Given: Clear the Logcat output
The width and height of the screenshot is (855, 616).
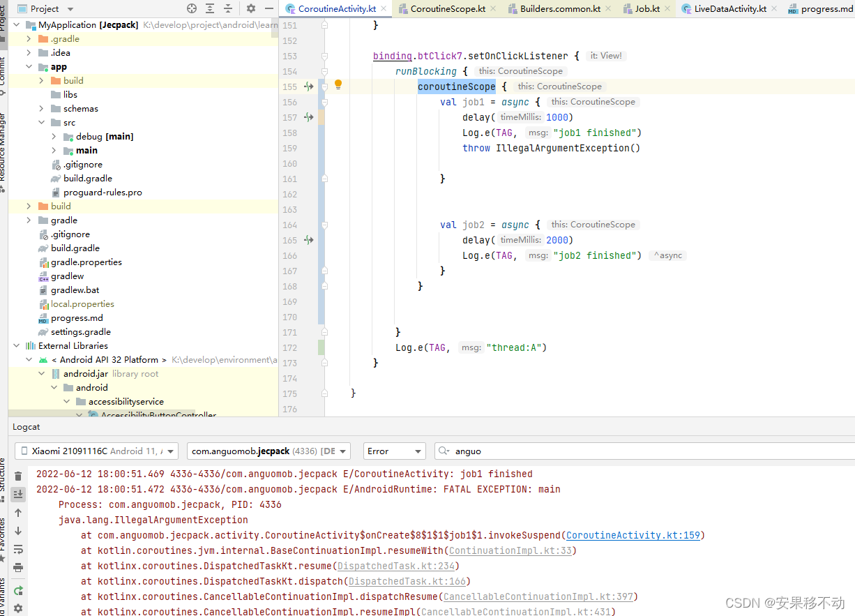Looking at the screenshot, I should tap(18, 476).
